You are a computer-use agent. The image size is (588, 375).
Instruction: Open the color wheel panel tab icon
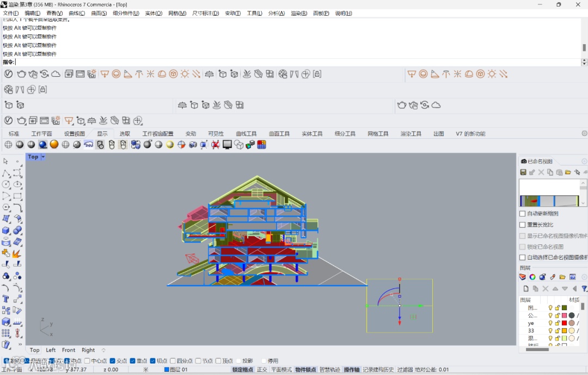coord(532,276)
